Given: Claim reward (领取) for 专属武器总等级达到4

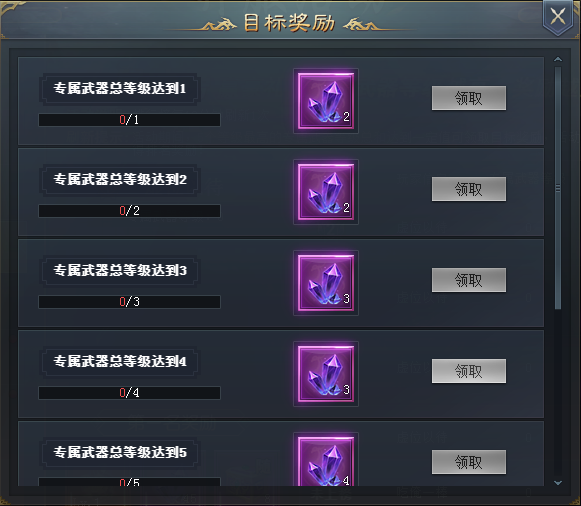Looking at the screenshot, I should 469,371.
